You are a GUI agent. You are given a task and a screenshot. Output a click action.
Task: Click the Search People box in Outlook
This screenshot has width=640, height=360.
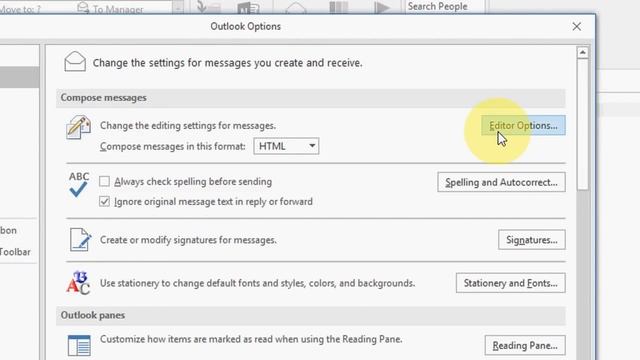[x=445, y=7]
